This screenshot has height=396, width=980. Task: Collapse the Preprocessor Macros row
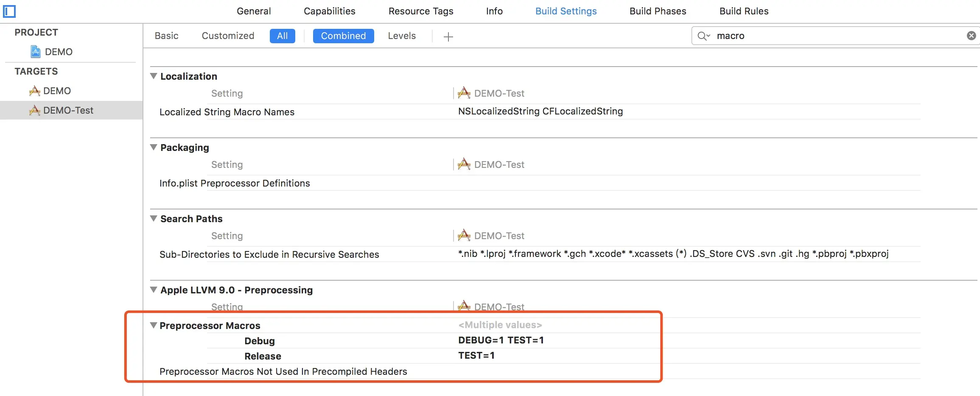[154, 326]
